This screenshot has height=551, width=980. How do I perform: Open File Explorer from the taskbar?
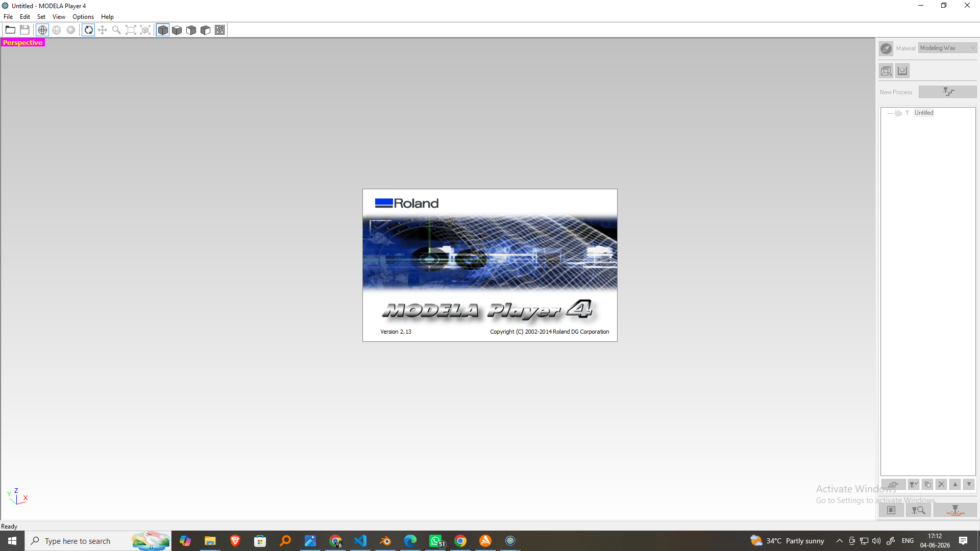[210, 541]
